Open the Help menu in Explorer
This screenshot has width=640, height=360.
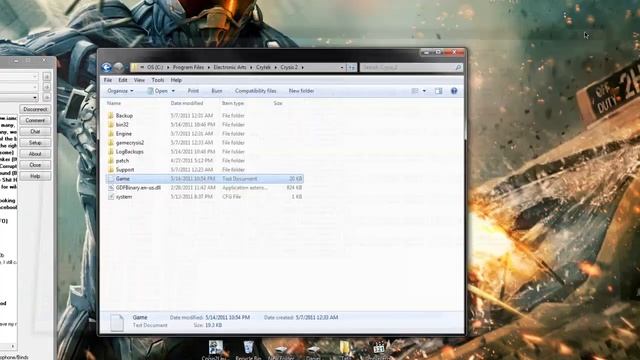(x=176, y=80)
